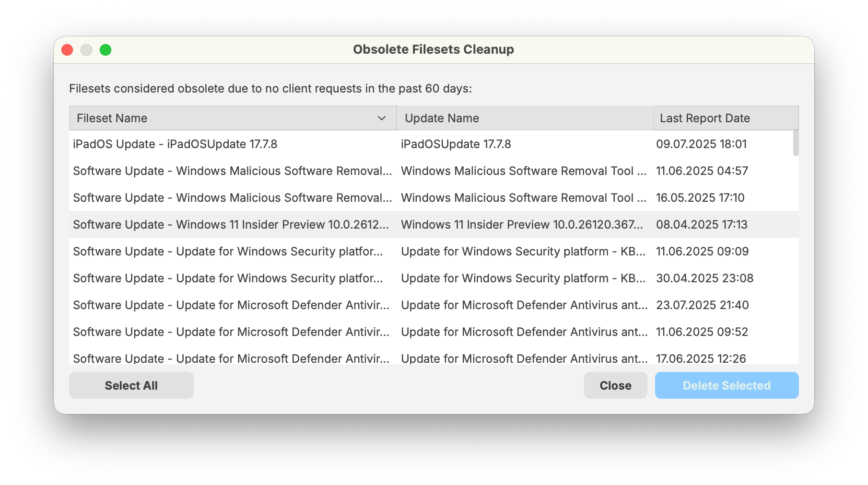Click the vertical scrollbar thumb of the list
868x485 pixels.
click(796, 143)
